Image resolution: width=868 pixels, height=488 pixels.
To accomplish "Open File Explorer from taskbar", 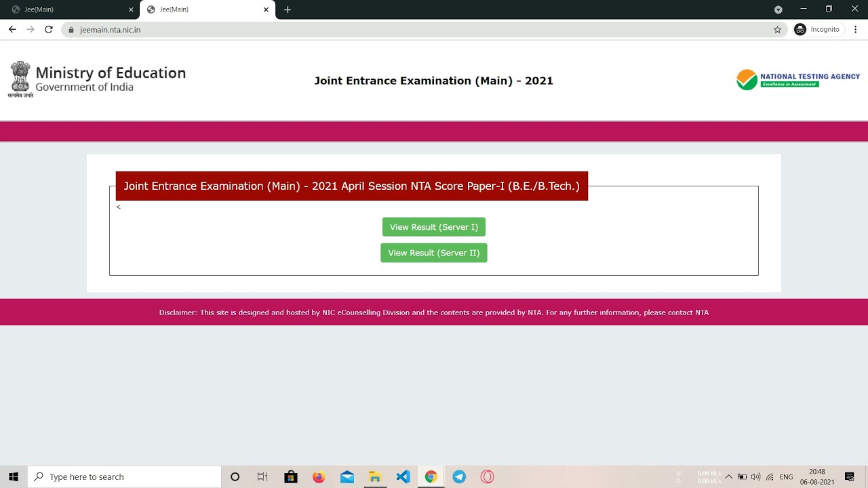I will click(x=375, y=476).
